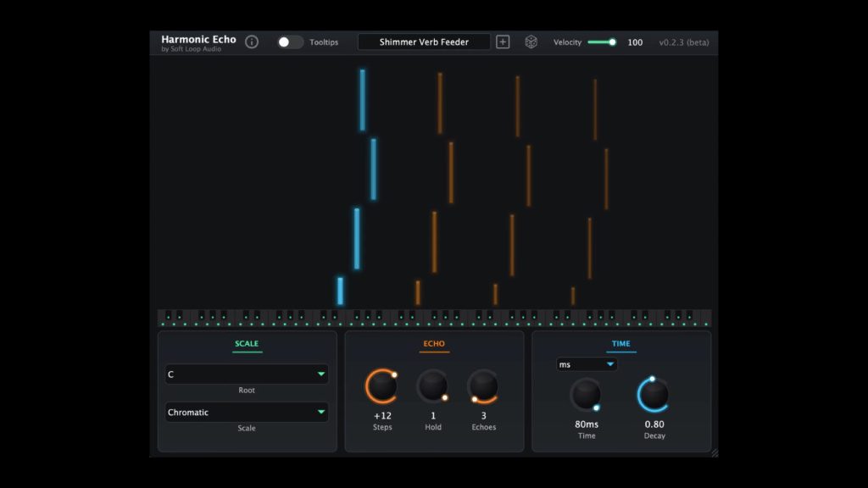Click the window resize grip in corner

(x=714, y=453)
